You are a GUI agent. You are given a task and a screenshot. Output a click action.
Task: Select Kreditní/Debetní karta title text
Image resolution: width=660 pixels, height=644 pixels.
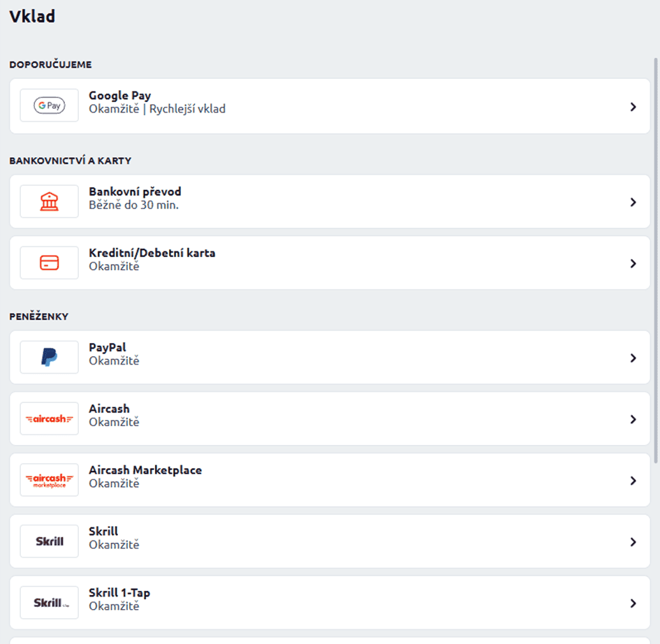pos(152,253)
